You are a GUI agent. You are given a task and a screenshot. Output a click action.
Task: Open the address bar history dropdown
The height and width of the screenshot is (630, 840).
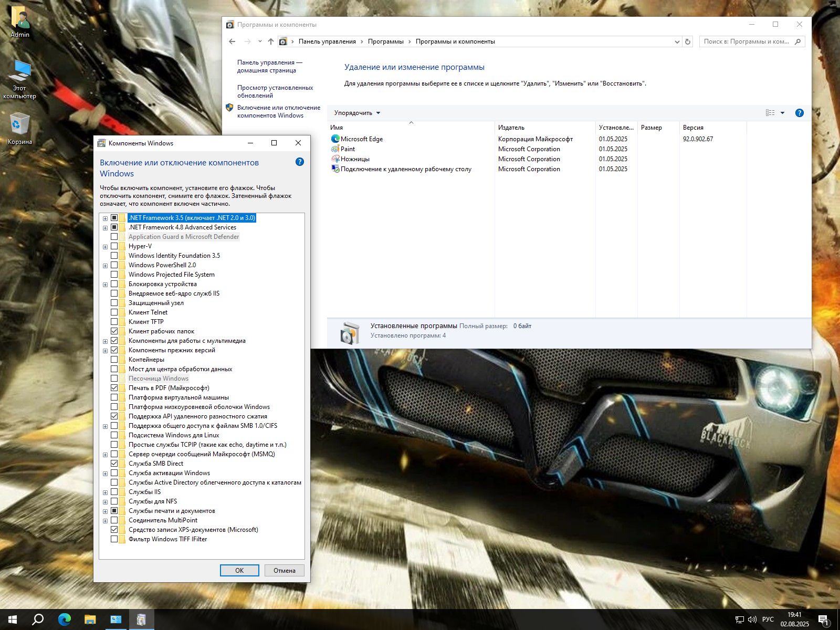(x=677, y=41)
